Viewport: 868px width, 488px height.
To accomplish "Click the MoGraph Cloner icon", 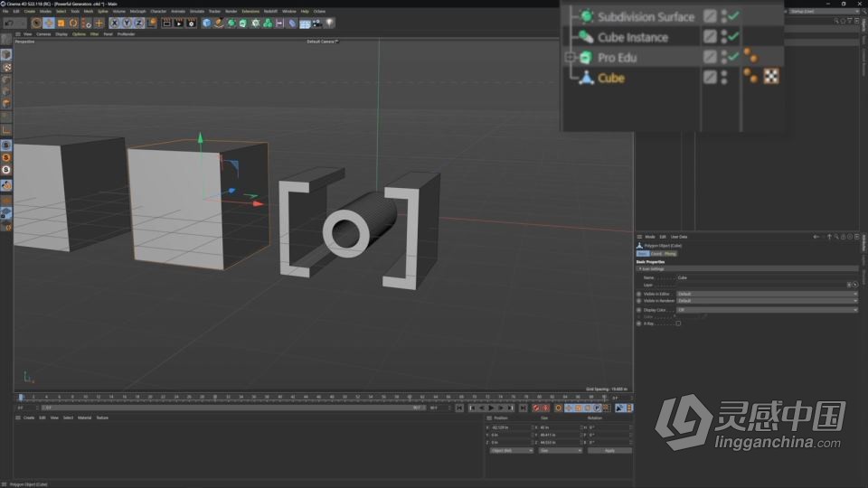I will (x=268, y=23).
